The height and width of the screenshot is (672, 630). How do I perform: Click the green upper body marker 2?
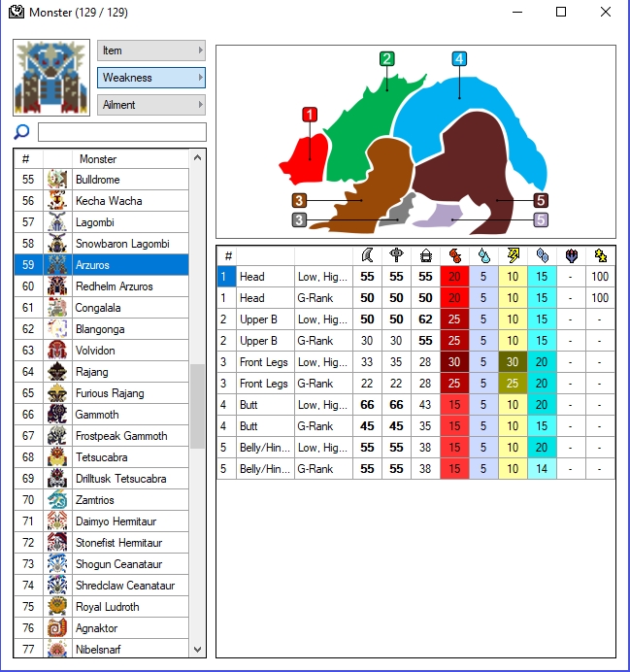(x=386, y=58)
